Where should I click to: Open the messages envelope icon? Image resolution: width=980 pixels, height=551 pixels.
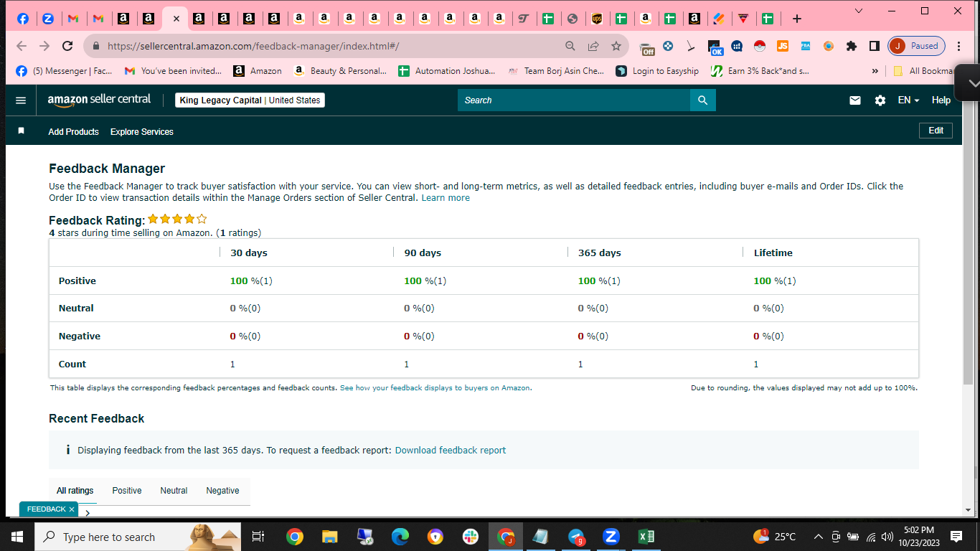point(854,100)
